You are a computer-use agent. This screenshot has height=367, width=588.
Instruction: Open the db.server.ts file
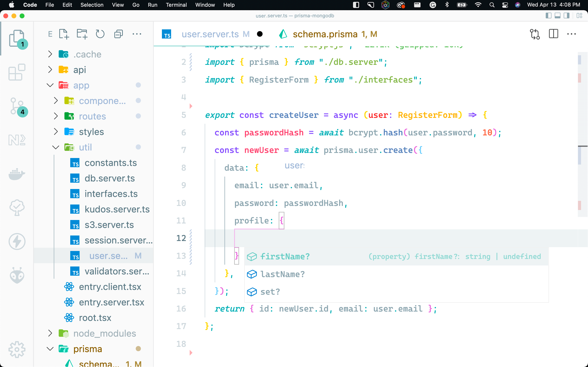pyautogui.click(x=110, y=178)
